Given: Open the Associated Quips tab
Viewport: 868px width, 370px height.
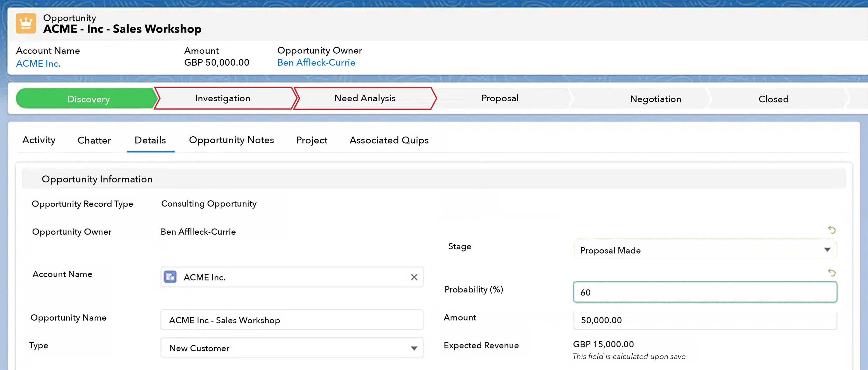Looking at the screenshot, I should pos(389,140).
